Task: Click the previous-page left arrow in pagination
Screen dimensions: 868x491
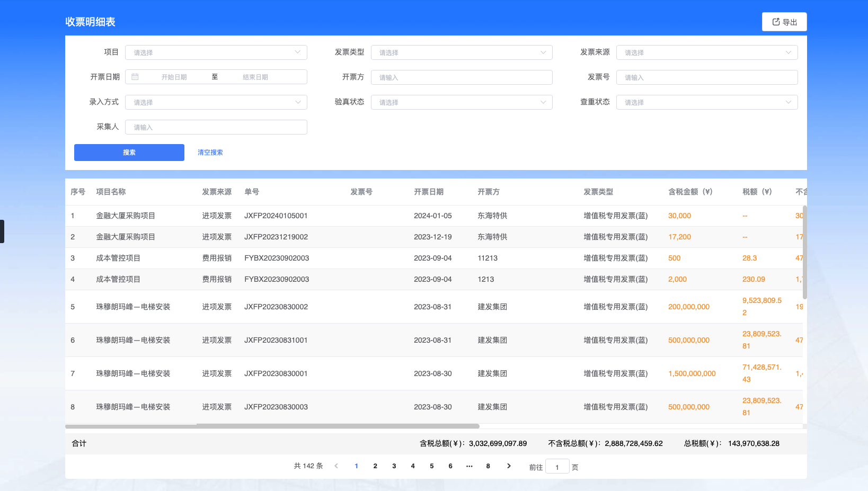Action: [336, 466]
